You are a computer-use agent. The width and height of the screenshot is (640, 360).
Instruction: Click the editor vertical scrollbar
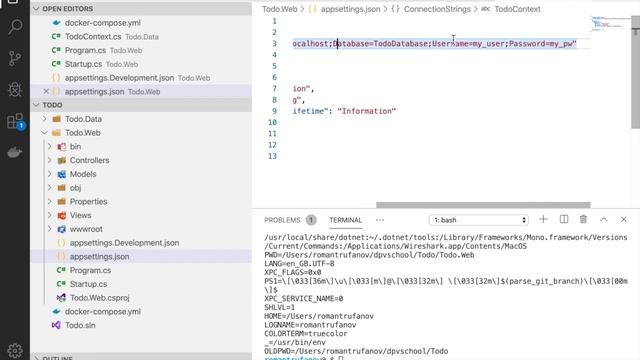636,73
